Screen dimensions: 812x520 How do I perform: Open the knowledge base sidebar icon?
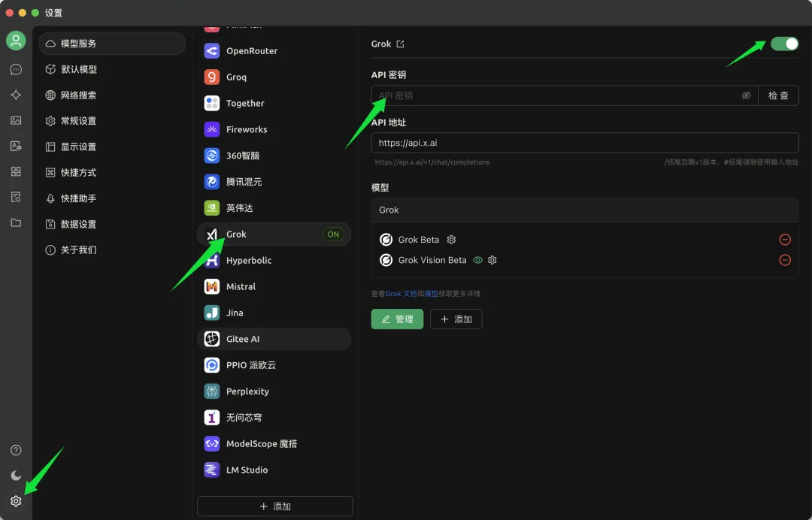[16, 197]
